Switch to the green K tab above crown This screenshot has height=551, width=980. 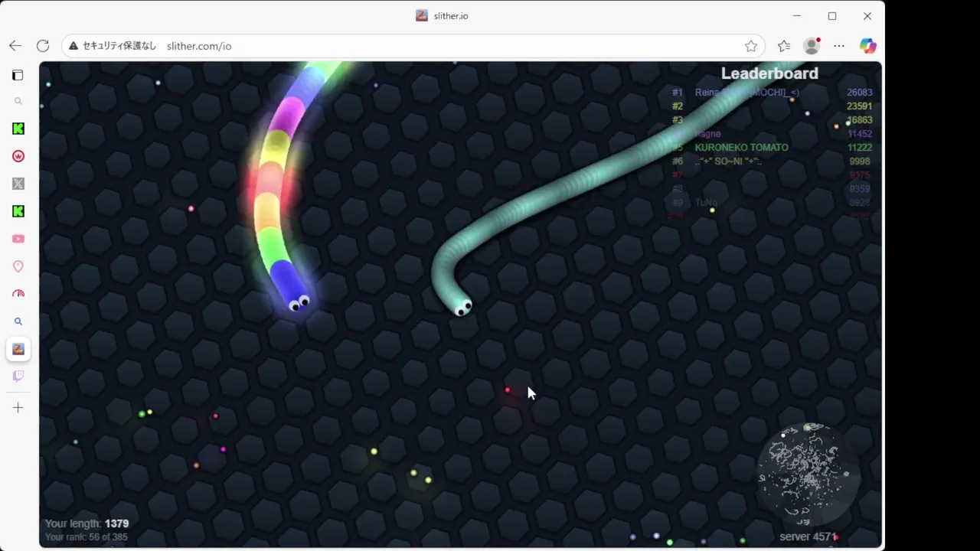coord(18,129)
